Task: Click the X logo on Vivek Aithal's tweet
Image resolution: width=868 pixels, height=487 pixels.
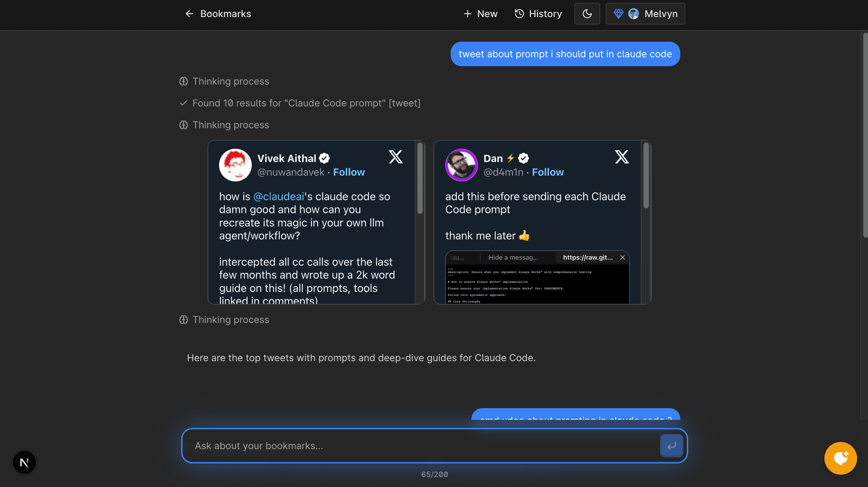Action: click(x=395, y=157)
